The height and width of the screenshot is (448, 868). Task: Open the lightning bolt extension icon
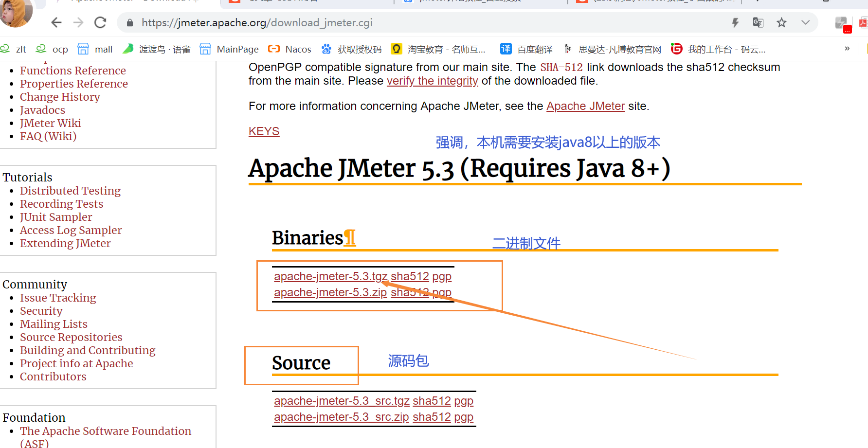tap(735, 22)
